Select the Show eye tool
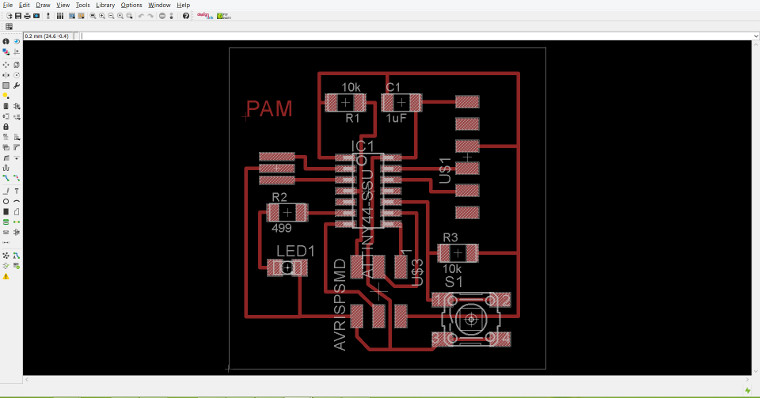The width and height of the screenshot is (760, 398). 16,42
